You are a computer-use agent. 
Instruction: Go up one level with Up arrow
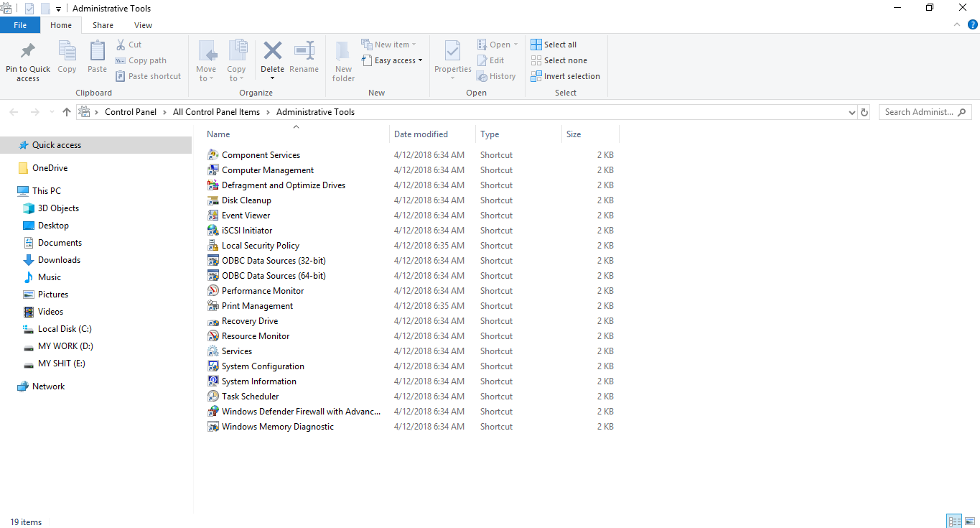click(67, 112)
